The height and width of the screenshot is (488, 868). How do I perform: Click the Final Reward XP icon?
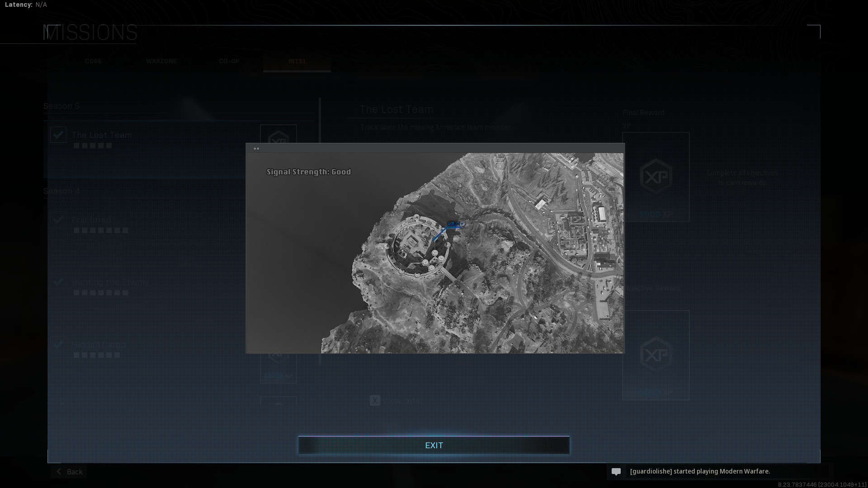tap(656, 177)
